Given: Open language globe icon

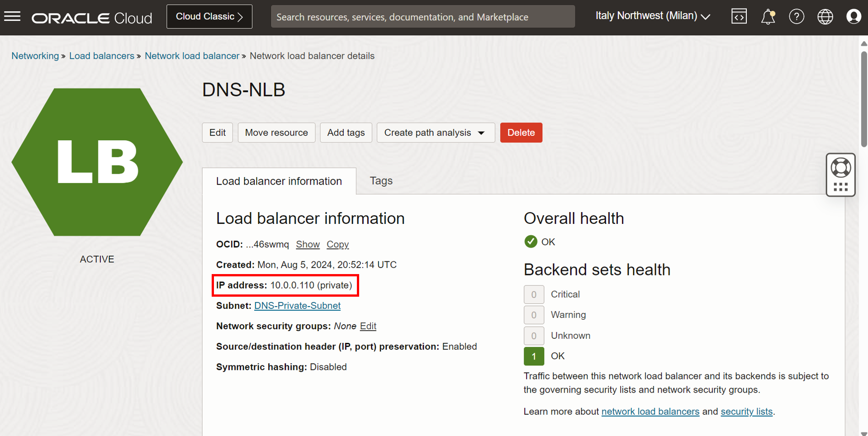Looking at the screenshot, I should 825,17.
